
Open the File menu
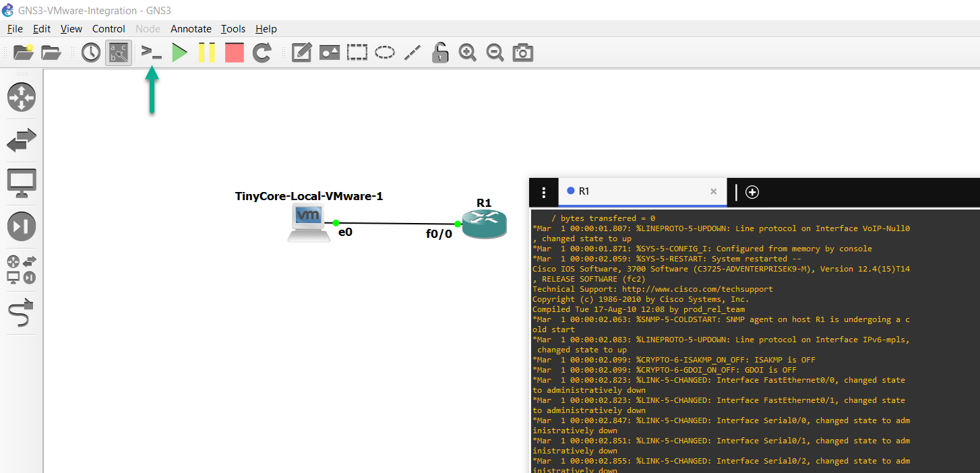pyautogui.click(x=15, y=28)
